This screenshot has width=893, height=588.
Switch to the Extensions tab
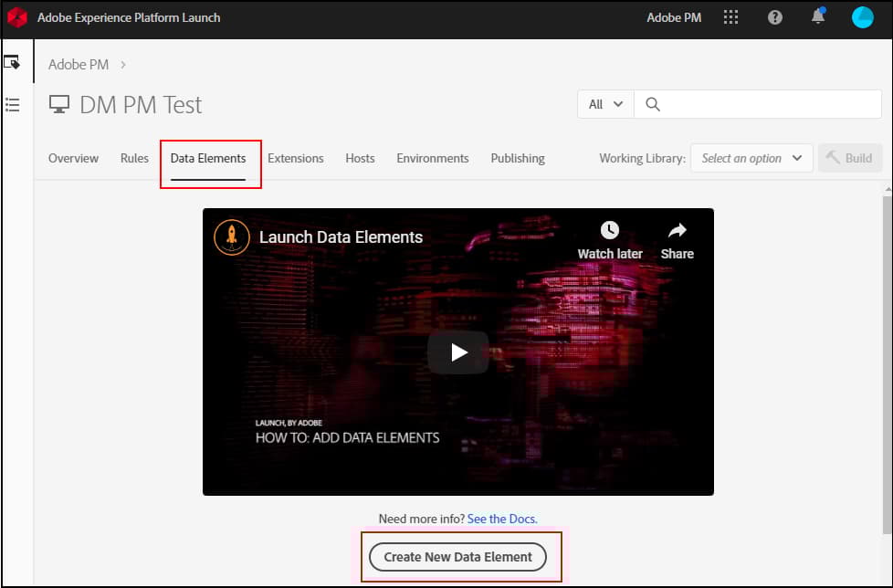click(296, 158)
